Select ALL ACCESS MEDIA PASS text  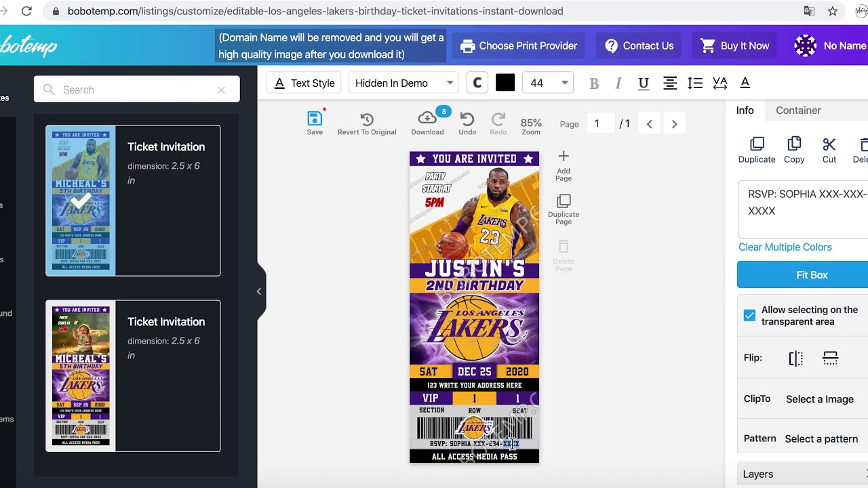pyautogui.click(x=474, y=457)
